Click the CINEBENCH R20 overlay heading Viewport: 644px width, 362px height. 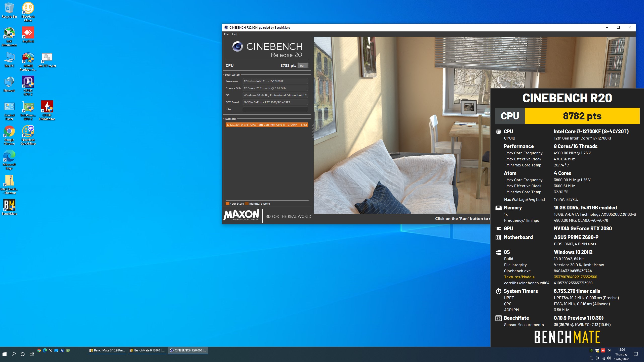567,98
